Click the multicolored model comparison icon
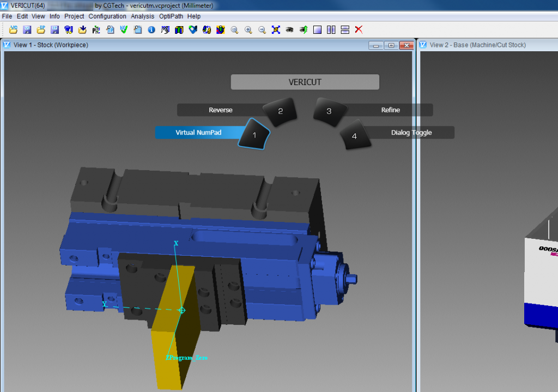Screen dimensions: 558x392 [x=221, y=30]
